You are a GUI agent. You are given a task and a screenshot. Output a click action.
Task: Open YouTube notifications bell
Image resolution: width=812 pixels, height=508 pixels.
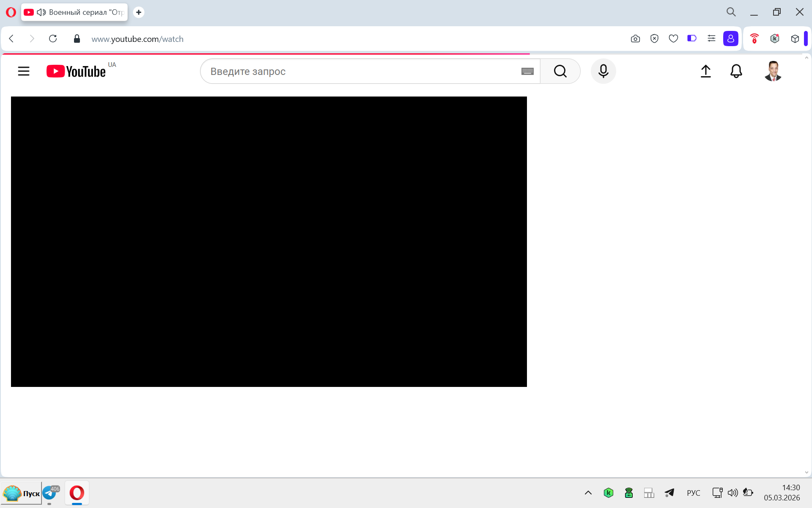tap(736, 71)
